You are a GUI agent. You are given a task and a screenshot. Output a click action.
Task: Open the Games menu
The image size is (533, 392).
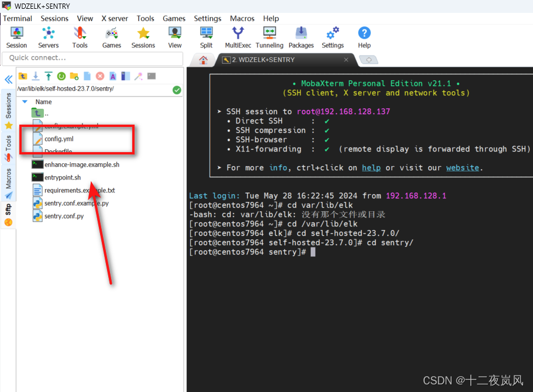point(174,18)
